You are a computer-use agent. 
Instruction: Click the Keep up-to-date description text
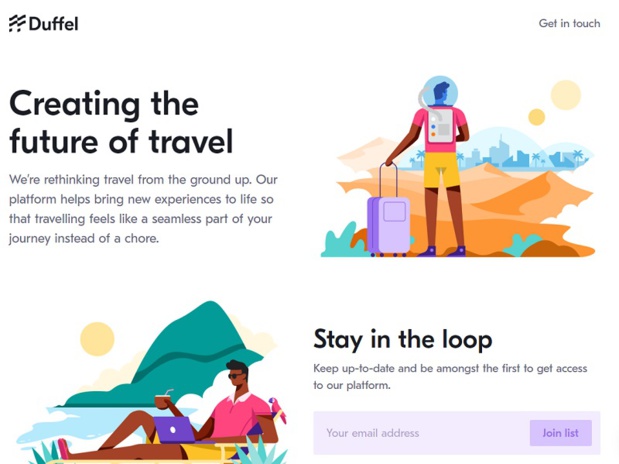click(450, 377)
